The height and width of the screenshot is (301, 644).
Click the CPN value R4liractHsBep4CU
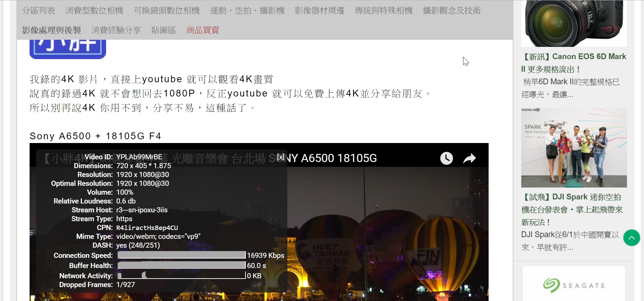pos(147,228)
